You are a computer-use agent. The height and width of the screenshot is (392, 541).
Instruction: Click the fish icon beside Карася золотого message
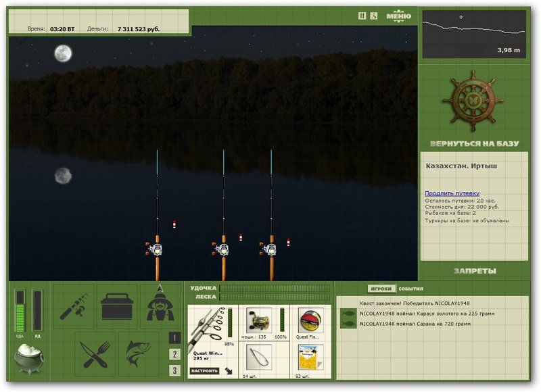(x=348, y=314)
